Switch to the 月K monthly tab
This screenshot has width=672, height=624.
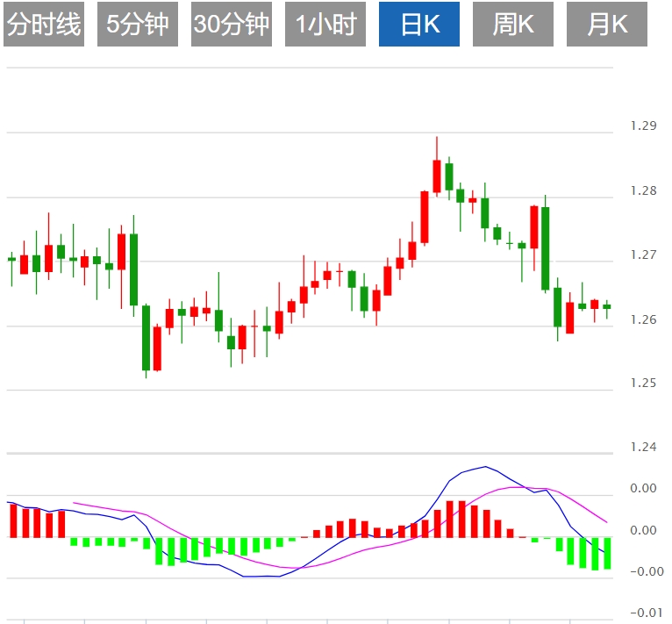607,24
